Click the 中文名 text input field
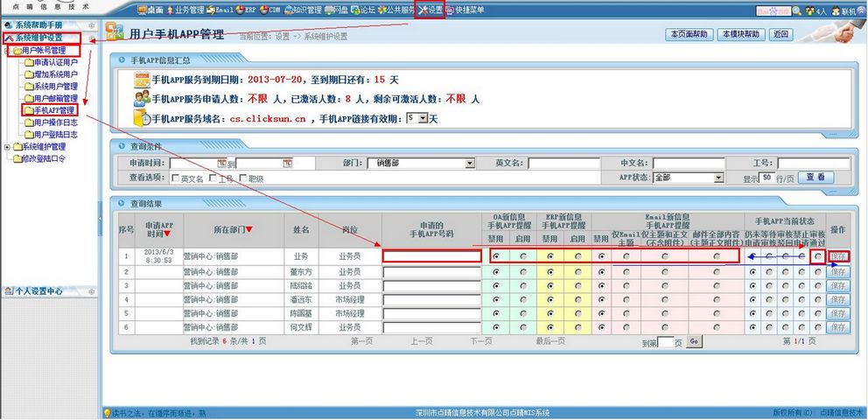The image size is (868, 420). 688,164
